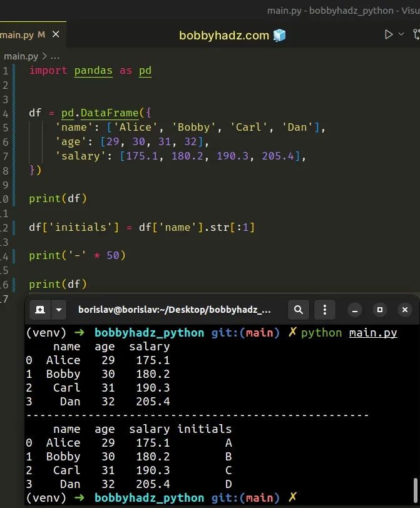Viewport: 420px width, 508px height.
Task: Select the main.py editor tab
Action: click(x=18, y=34)
